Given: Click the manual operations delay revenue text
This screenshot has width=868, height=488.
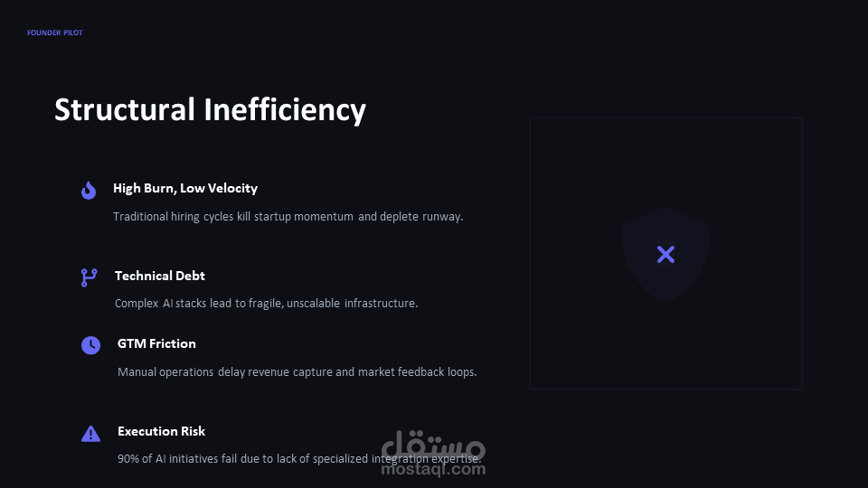Looking at the screenshot, I should (x=297, y=372).
